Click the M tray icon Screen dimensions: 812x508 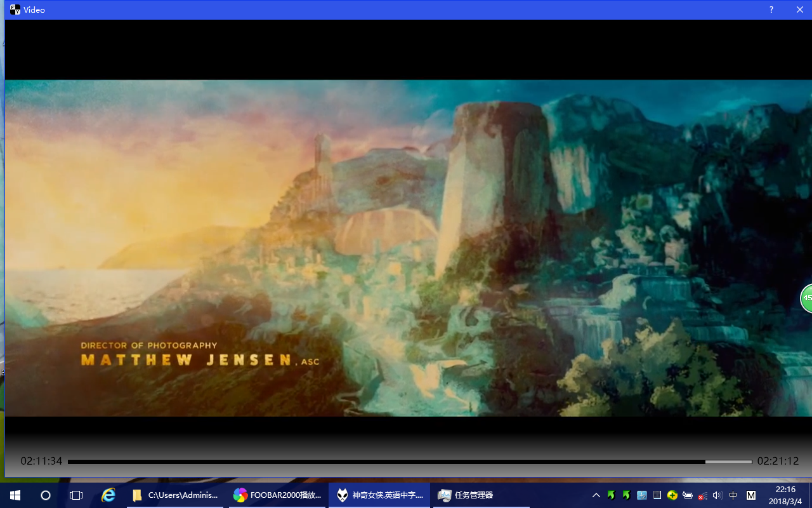[x=751, y=495]
